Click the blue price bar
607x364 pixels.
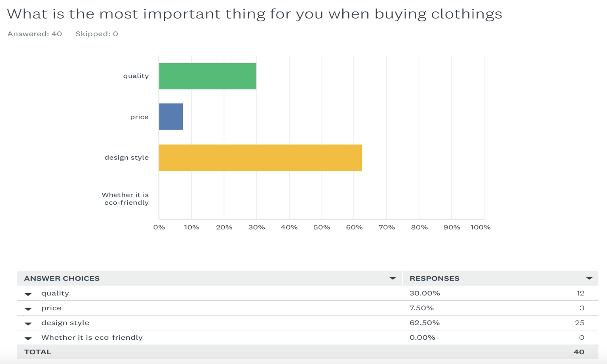[x=171, y=117]
